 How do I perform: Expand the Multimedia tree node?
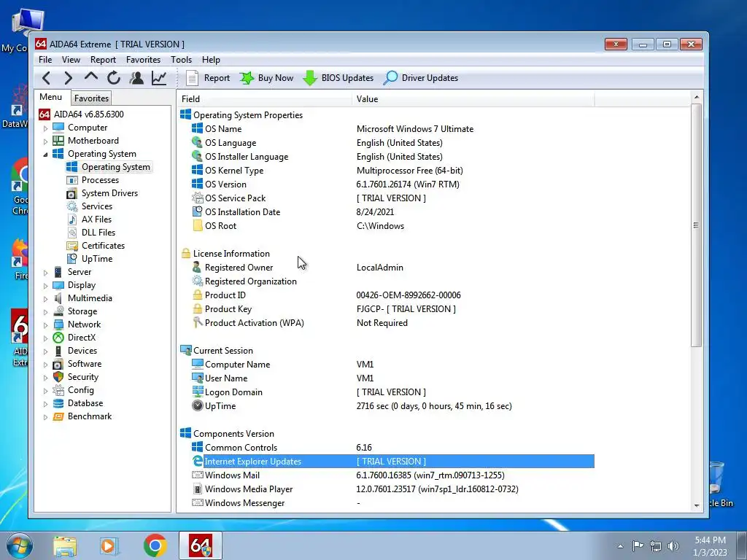[x=45, y=299]
